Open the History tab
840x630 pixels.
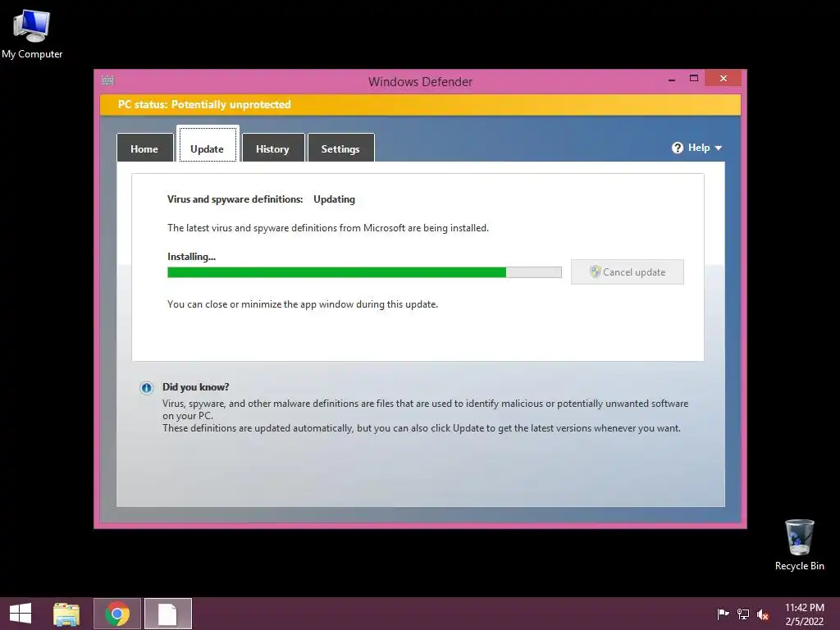pyautogui.click(x=272, y=148)
